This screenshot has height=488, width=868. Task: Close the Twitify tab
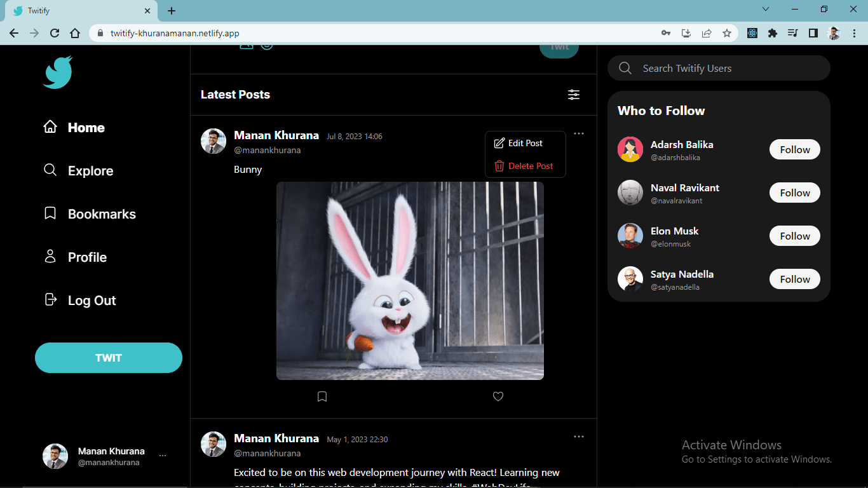(x=147, y=11)
